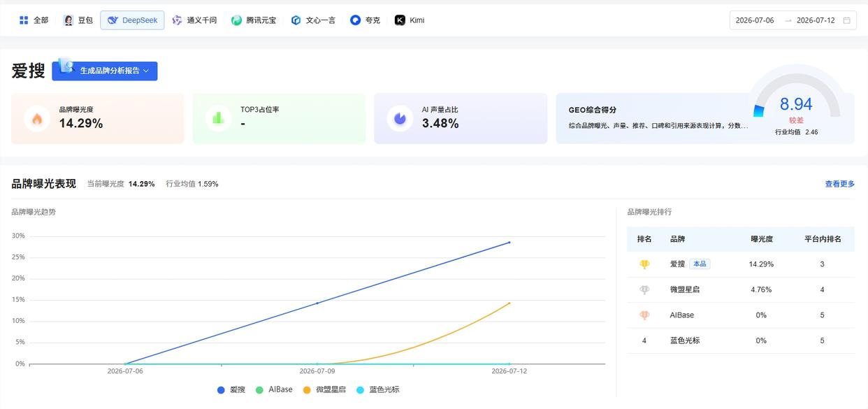
Task: Open the 查看更多 link
Action: click(840, 184)
